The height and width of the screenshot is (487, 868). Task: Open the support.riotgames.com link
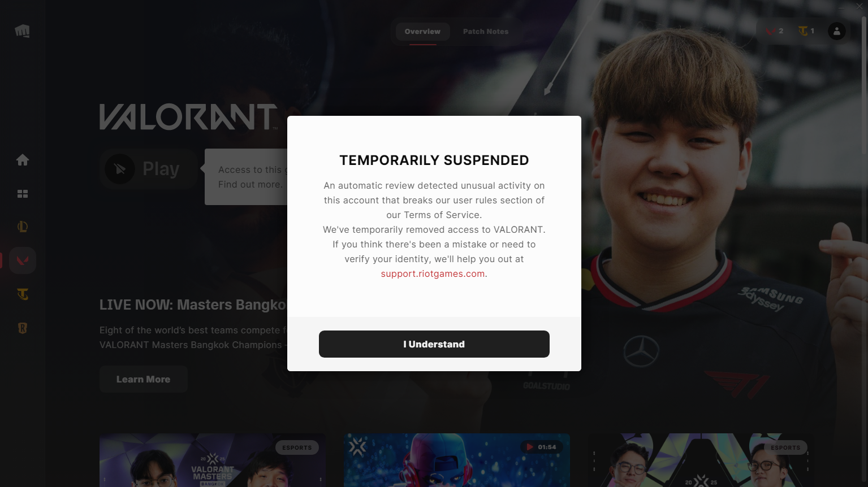point(433,273)
